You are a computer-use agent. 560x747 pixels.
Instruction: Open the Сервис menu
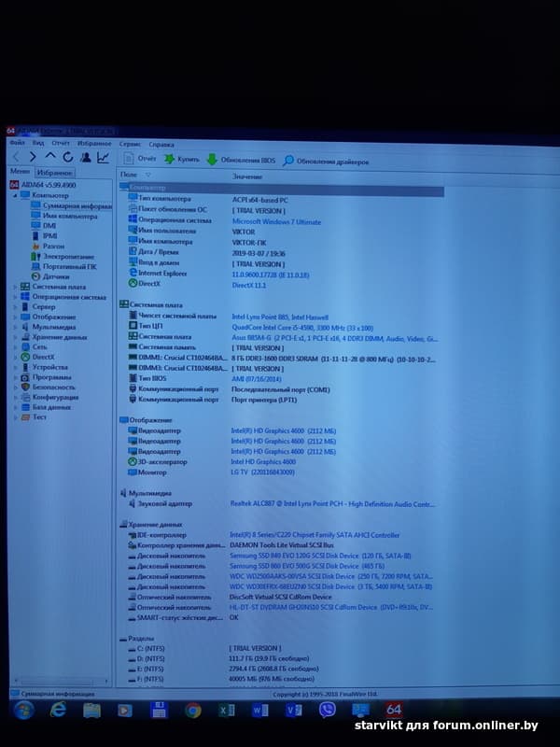pos(130,144)
